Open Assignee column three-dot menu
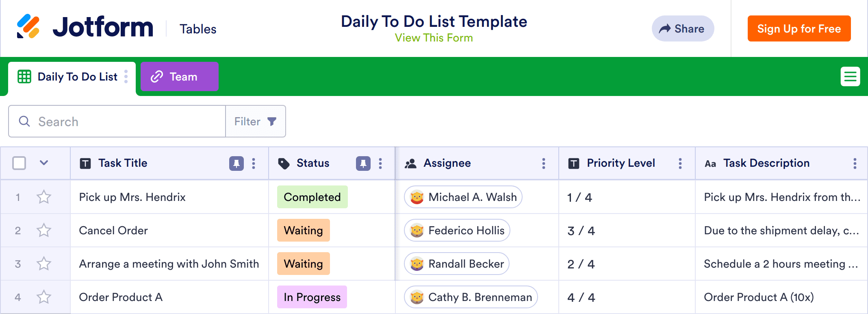This screenshot has width=868, height=314. [x=543, y=164]
